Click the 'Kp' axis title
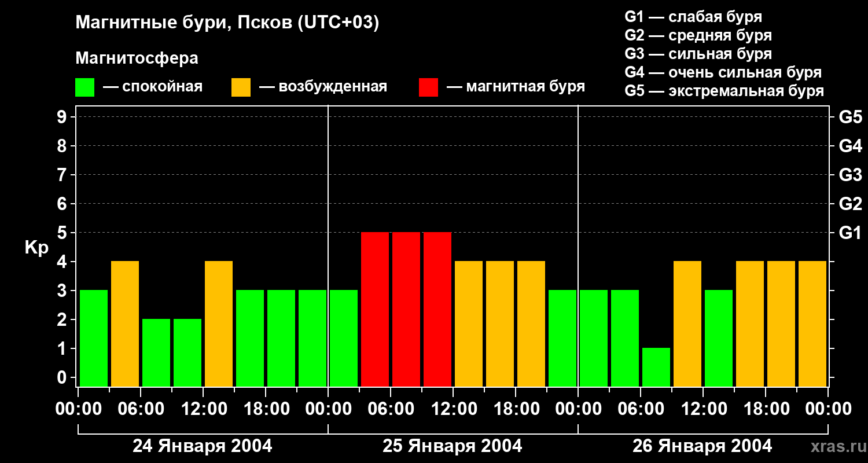The height and width of the screenshot is (463, 868). pyautogui.click(x=36, y=248)
